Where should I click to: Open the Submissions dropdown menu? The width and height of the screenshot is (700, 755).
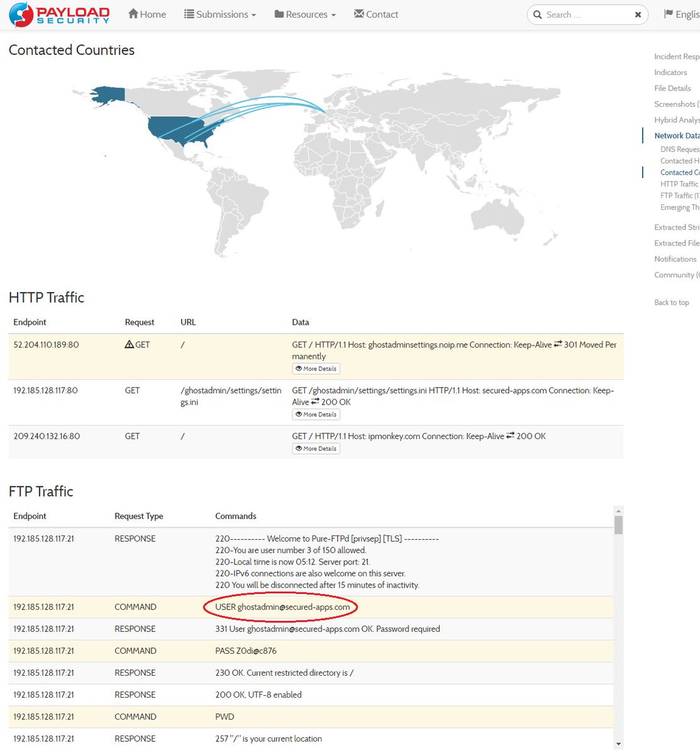[x=220, y=14]
